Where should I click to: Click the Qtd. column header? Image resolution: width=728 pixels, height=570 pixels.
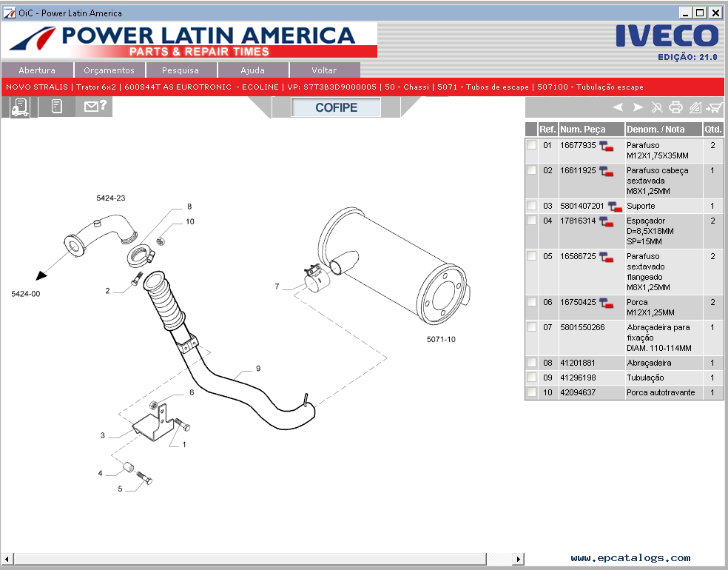coord(712,129)
